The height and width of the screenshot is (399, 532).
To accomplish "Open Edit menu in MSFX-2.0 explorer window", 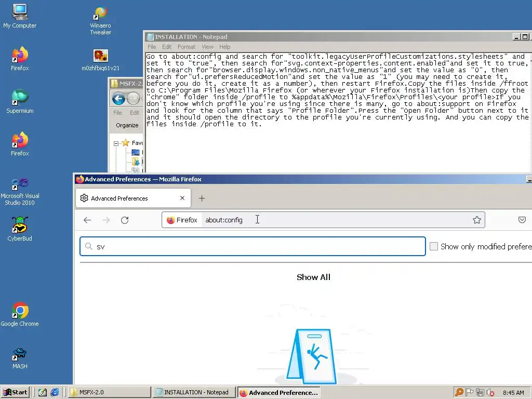I will click(135, 113).
